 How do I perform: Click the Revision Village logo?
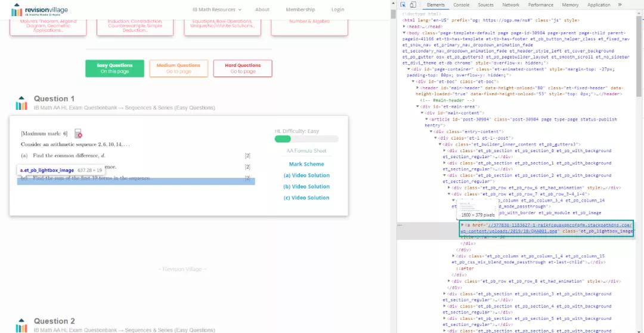pyautogui.click(x=39, y=10)
